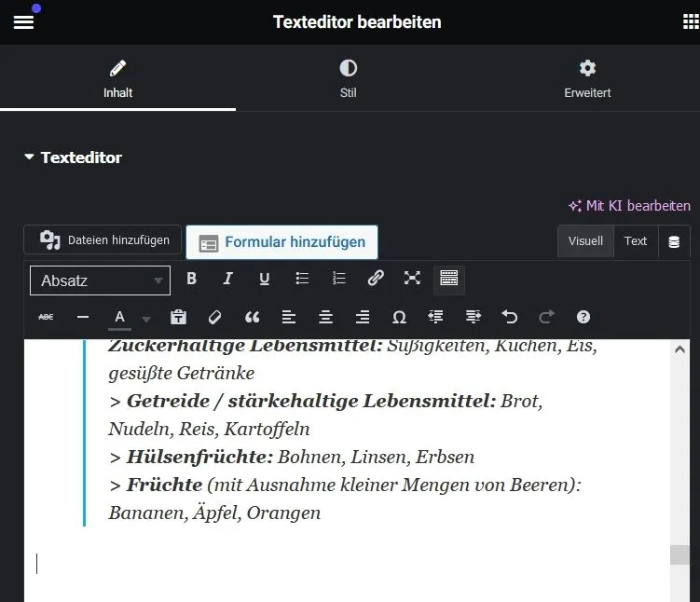
Task: Click the text "Bohnen, Linsen, Erbsen"
Action: (376, 457)
